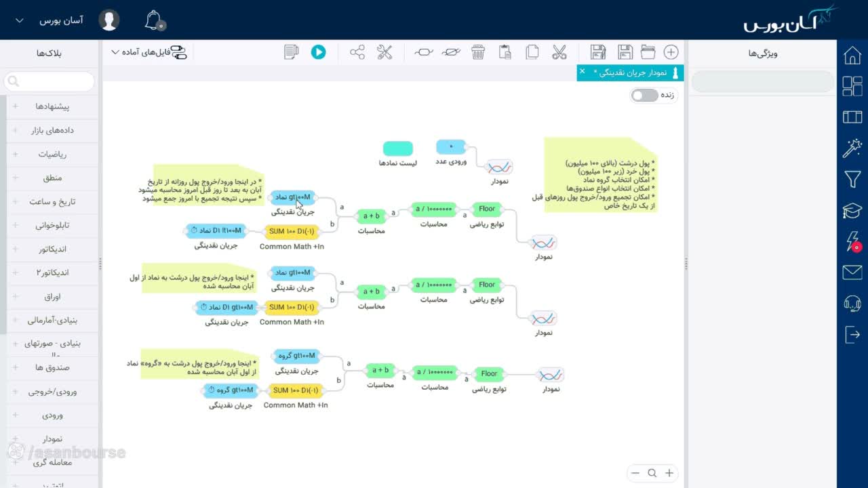Screen dimensions: 868x488
Task: Expand the اندیکاتور۲ blocks category
Action: point(51,272)
